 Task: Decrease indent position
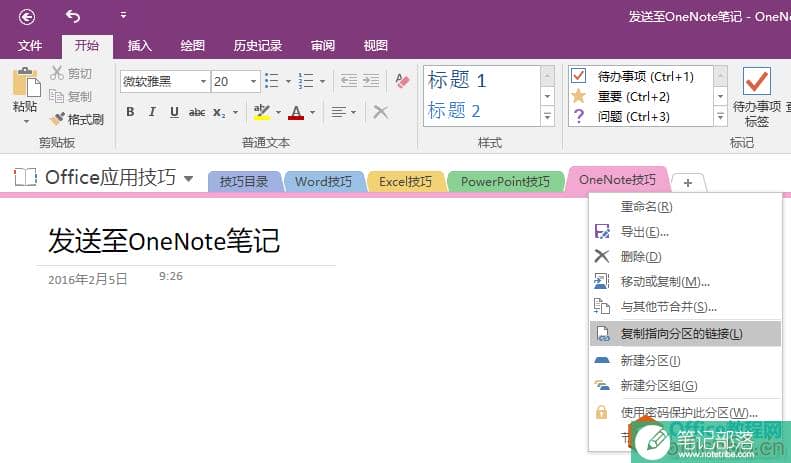(349, 81)
